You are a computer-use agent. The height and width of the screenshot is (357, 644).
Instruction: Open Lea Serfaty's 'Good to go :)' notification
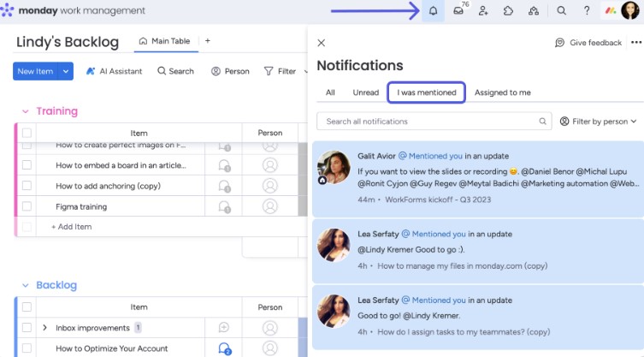[478, 252]
